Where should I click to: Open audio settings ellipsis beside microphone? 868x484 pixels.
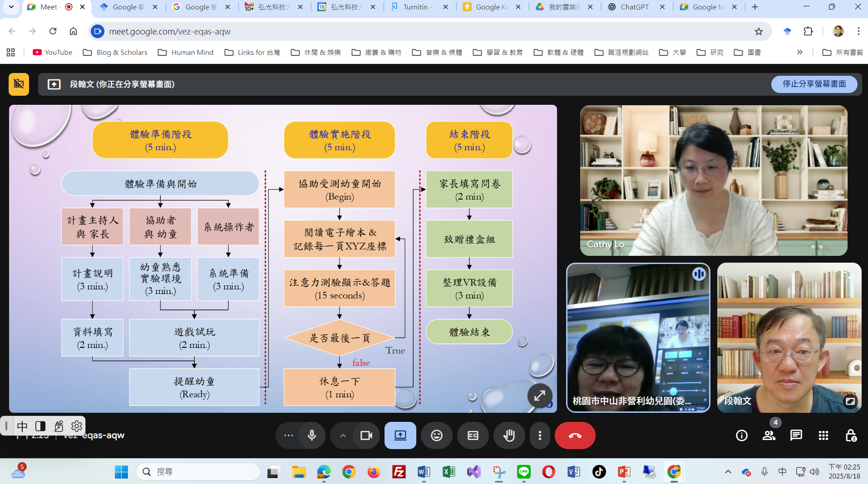288,435
